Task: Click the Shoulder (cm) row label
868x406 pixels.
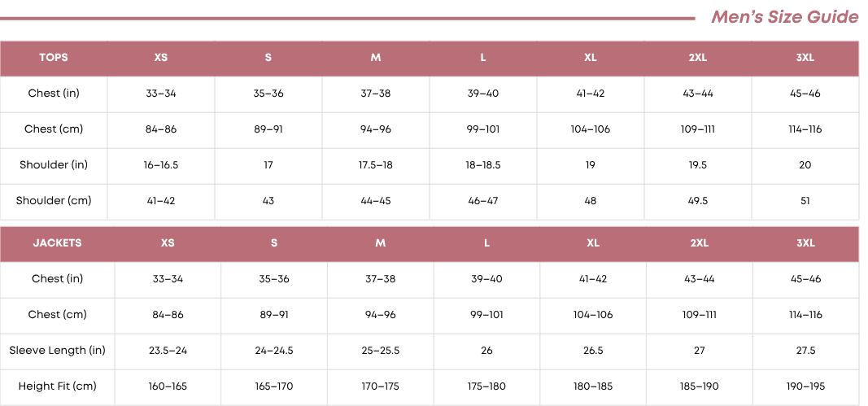Action: 54,201
